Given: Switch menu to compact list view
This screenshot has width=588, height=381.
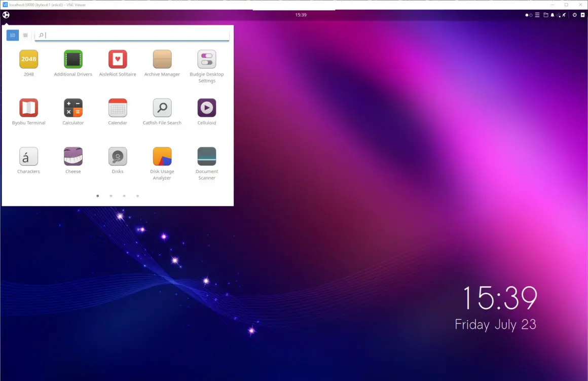Looking at the screenshot, I should tap(25, 36).
